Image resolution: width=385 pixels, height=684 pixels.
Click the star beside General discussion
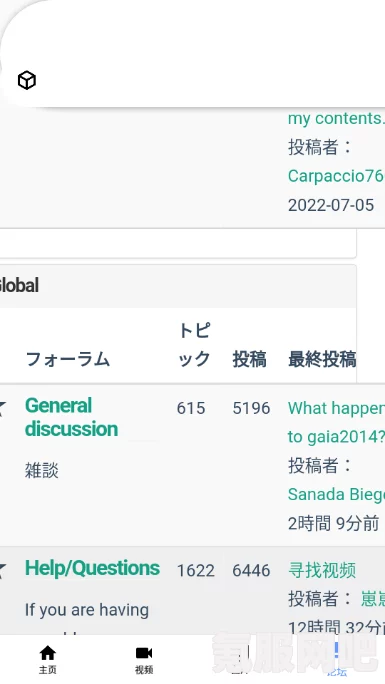coord(2,408)
